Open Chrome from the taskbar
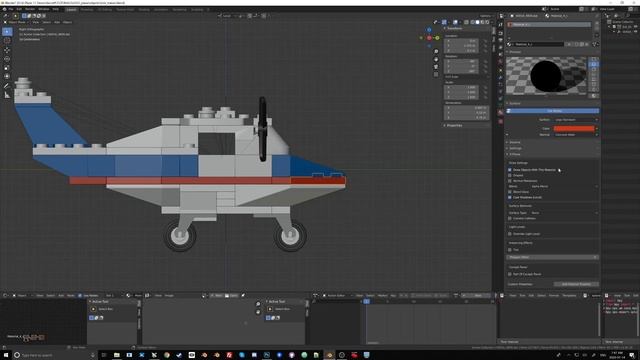 (x=167, y=355)
